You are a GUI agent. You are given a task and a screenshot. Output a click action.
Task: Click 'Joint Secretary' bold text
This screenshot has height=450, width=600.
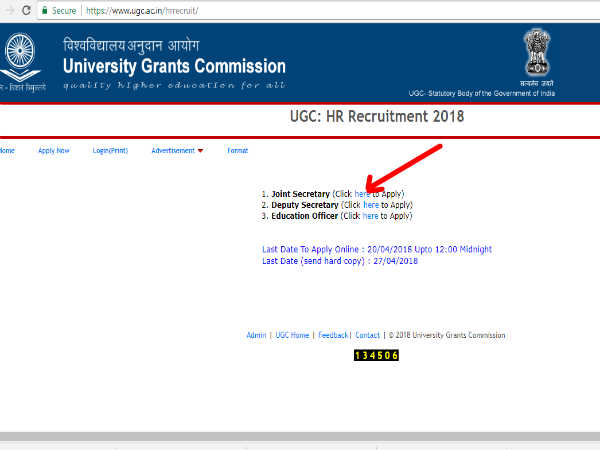coord(300,194)
